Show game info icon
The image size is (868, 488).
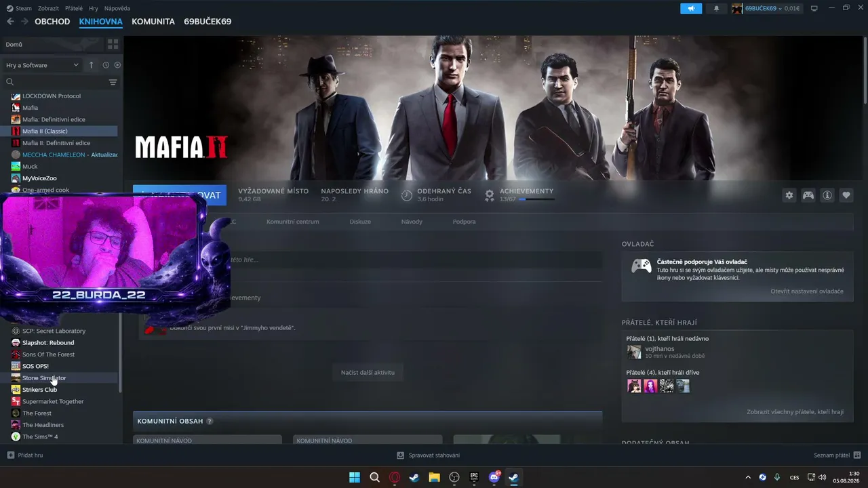click(827, 195)
